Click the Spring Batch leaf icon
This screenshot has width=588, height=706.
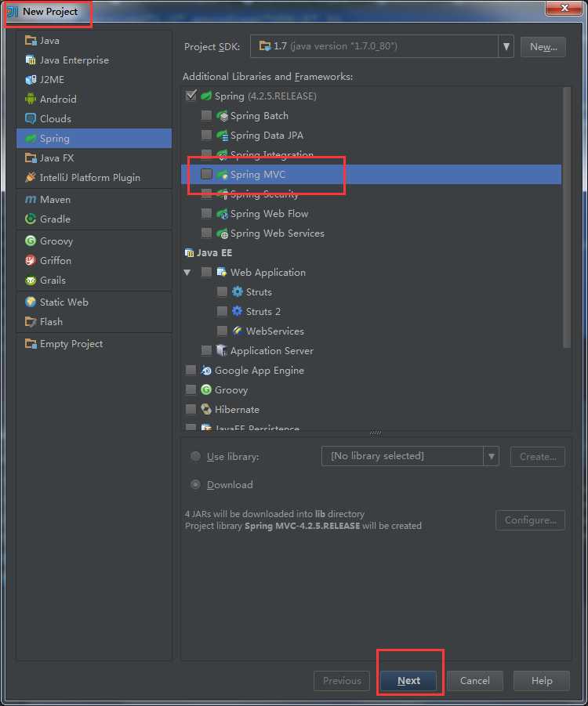pyautogui.click(x=222, y=116)
